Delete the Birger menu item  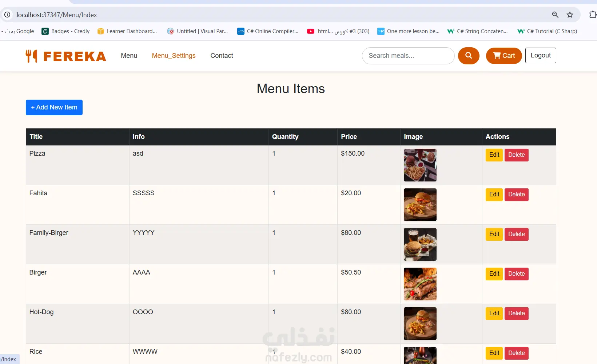(x=517, y=274)
